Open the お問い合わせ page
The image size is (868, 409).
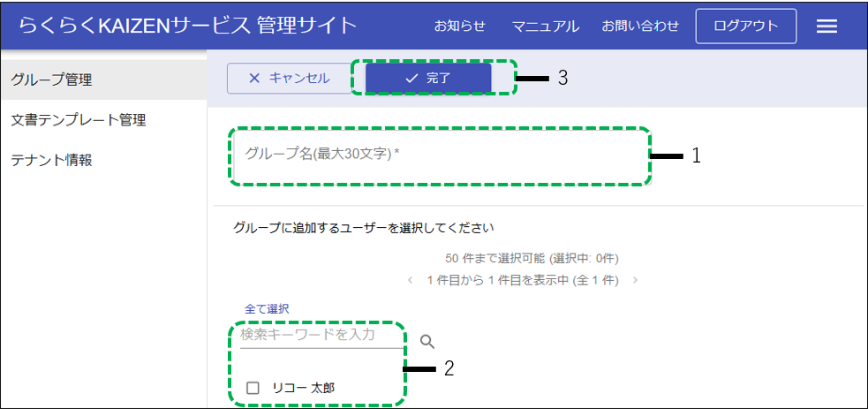[x=640, y=27]
